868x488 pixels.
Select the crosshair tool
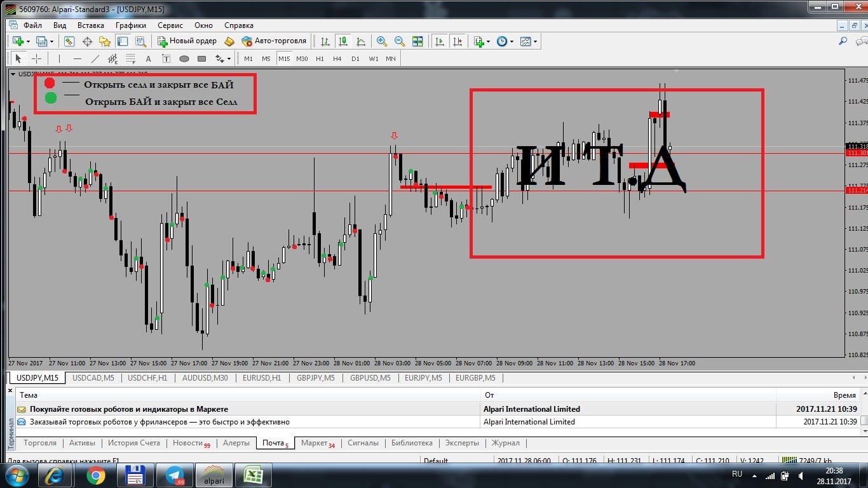[37, 58]
